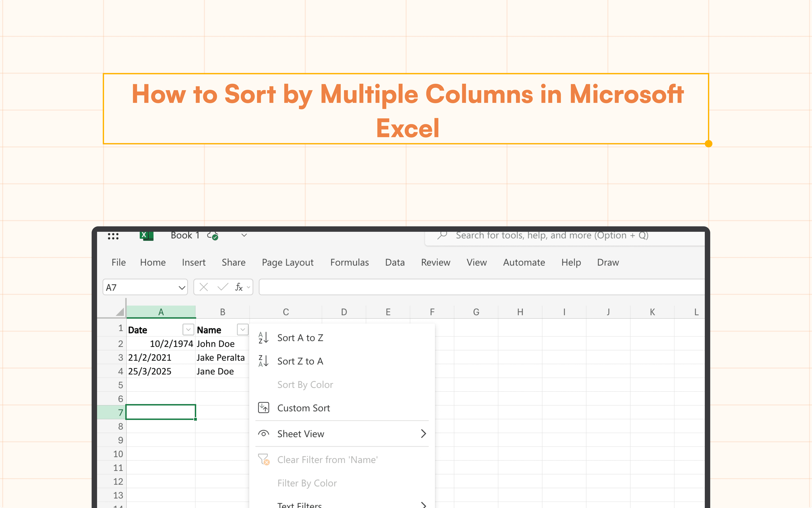The image size is (812, 508).
Task: Switch to the Home tab
Action: [x=153, y=262]
